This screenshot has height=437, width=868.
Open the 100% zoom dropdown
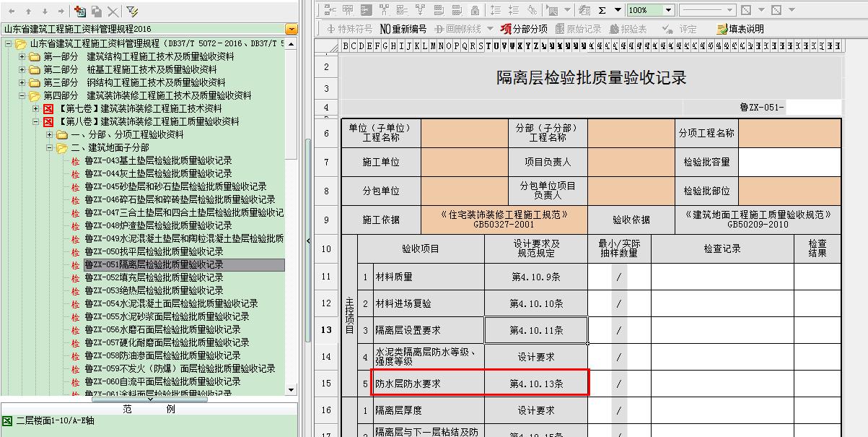pyautogui.click(x=668, y=10)
